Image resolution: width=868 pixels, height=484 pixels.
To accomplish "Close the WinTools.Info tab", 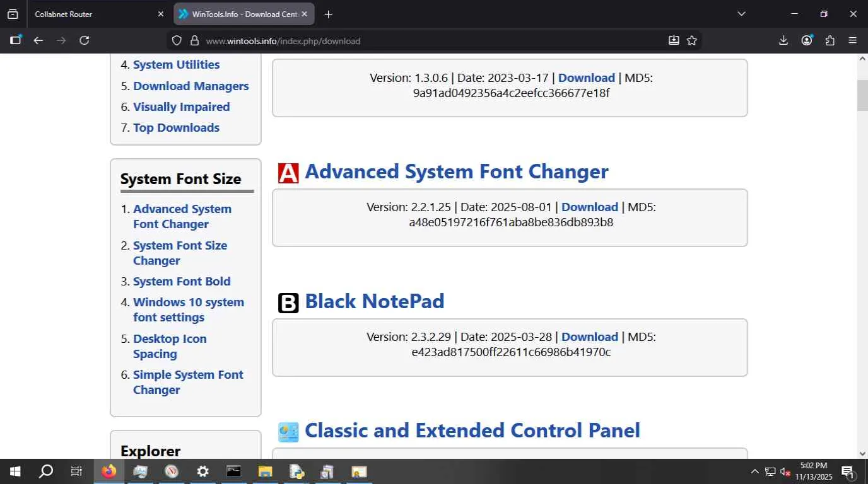I will pyautogui.click(x=303, y=14).
